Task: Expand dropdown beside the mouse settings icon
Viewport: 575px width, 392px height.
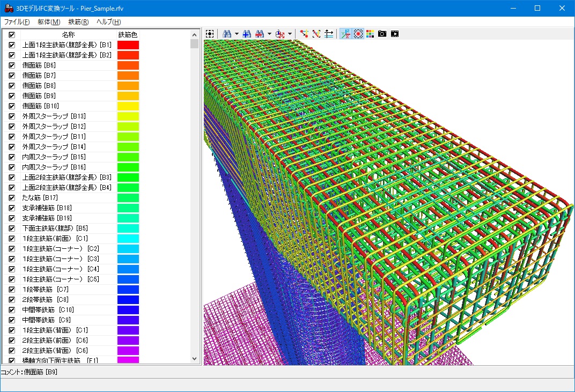Action: click(x=290, y=34)
